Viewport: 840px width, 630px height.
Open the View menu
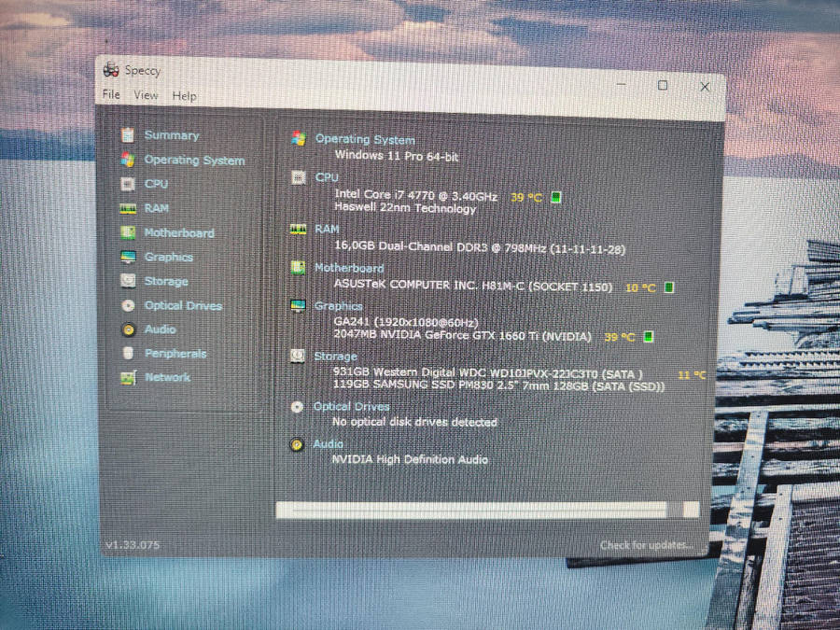146,95
